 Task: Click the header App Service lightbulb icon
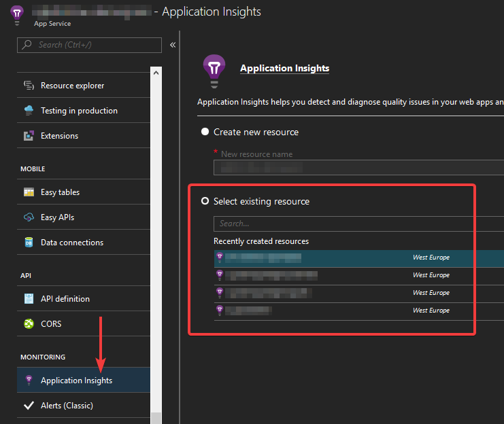pos(17,16)
